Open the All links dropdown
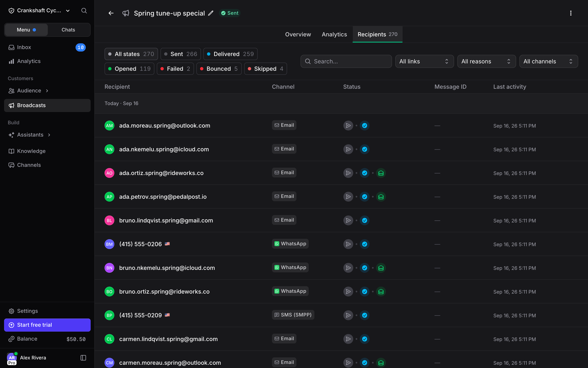This screenshot has height=368, width=588. tap(424, 61)
